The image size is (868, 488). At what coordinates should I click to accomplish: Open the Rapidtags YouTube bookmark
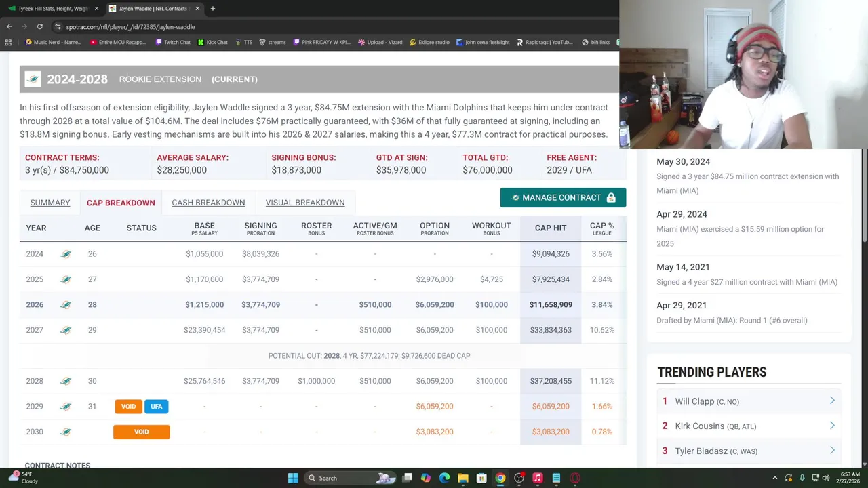tap(545, 42)
